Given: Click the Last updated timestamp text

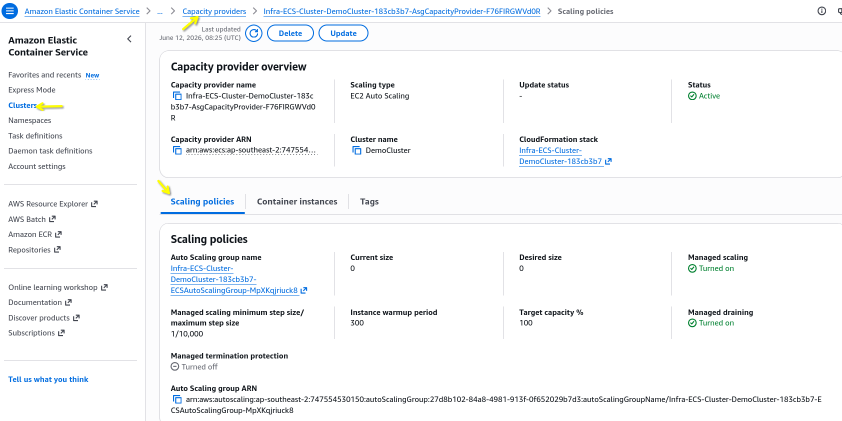Looking at the screenshot, I should [x=200, y=34].
